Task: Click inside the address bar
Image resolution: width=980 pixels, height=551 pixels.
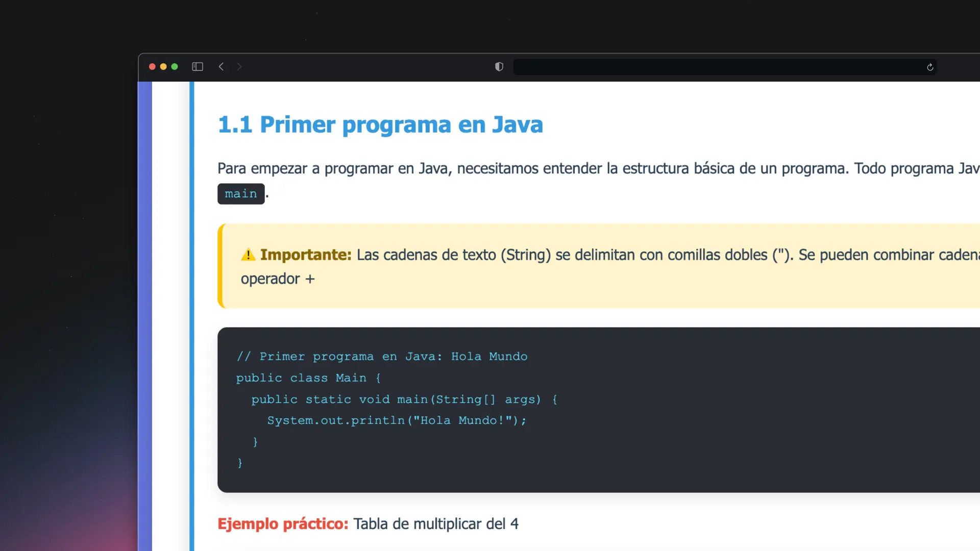Action: [x=715, y=67]
